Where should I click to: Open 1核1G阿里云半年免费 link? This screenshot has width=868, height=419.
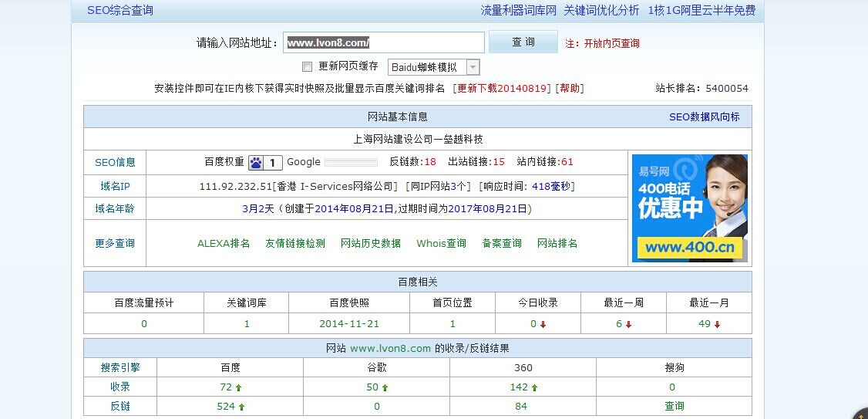pyautogui.click(x=702, y=11)
